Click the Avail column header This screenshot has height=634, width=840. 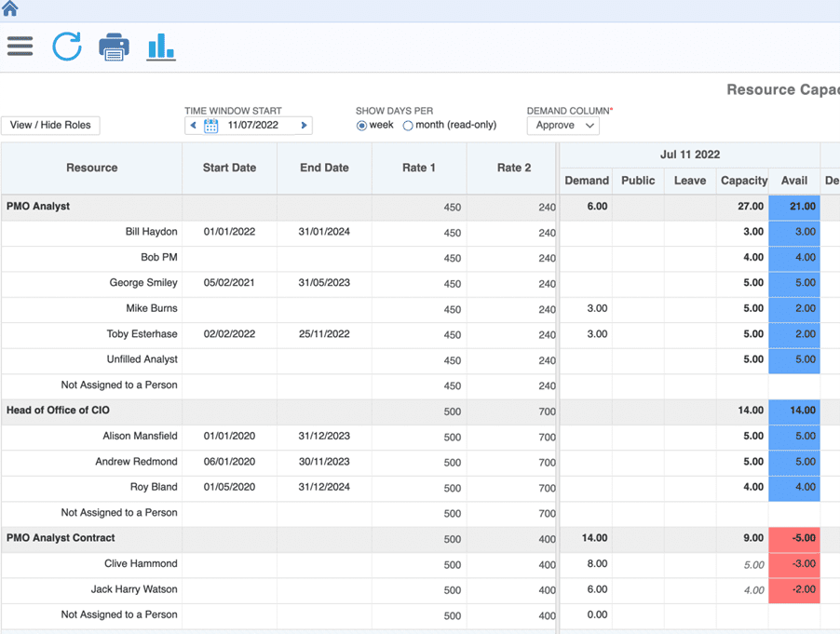794,181
